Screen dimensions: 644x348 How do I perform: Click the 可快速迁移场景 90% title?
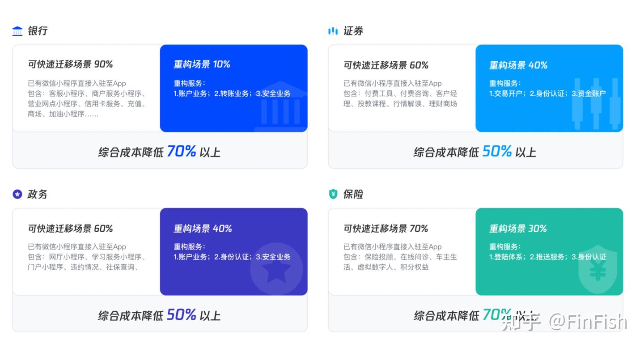(70, 64)
